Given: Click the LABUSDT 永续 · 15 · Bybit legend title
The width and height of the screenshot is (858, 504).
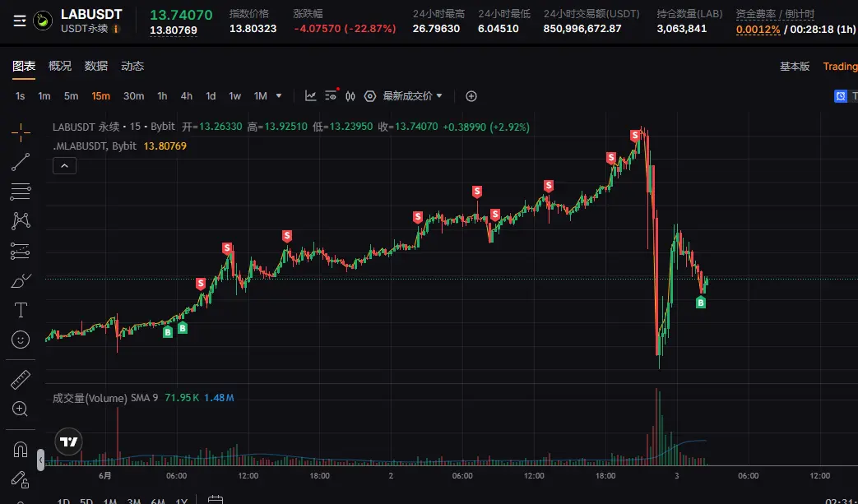Looking at the screenshot, I should pyautogui.click(x=114, y=127).
